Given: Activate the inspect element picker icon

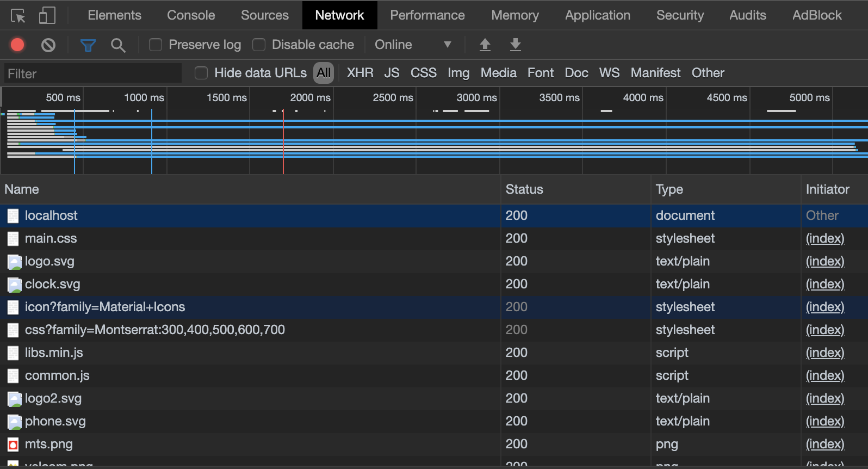Looking at the screenshot, I should click(x=18, y=16).
